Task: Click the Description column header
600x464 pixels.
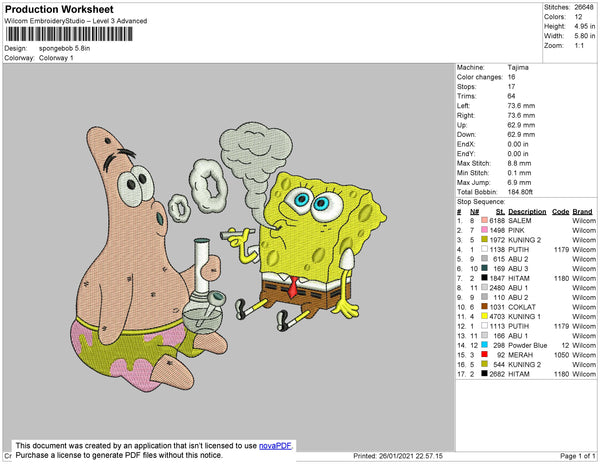Action: coord(527,212)
